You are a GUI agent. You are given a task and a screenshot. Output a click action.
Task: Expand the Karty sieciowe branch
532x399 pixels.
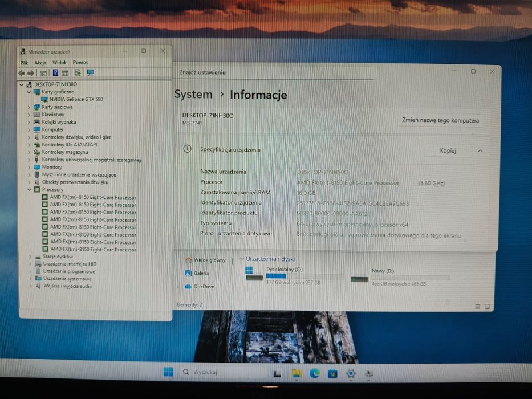[x=29, y=107]
